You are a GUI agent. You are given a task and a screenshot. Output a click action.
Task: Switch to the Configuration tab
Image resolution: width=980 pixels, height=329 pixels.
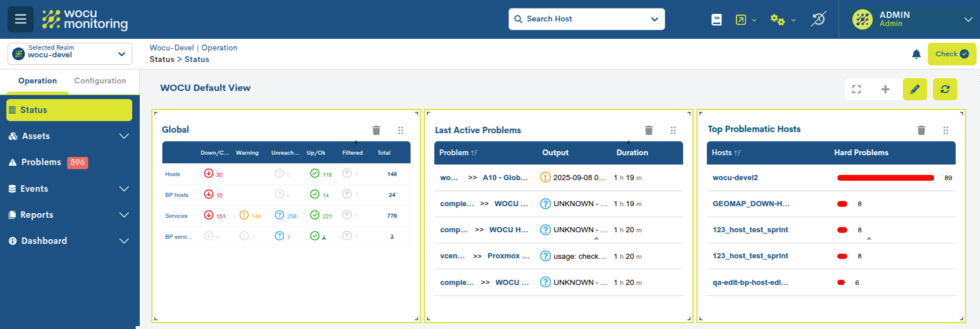[x=100, y=81]
